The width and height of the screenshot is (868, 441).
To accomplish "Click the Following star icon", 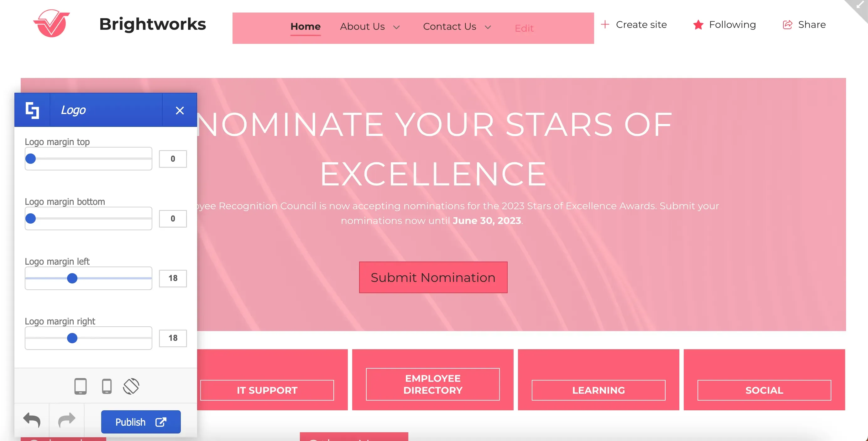I will 698,25.
